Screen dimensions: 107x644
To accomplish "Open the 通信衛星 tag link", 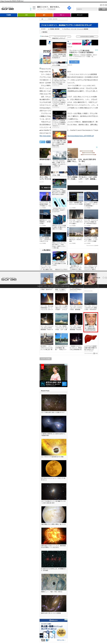I will point(86,29).
